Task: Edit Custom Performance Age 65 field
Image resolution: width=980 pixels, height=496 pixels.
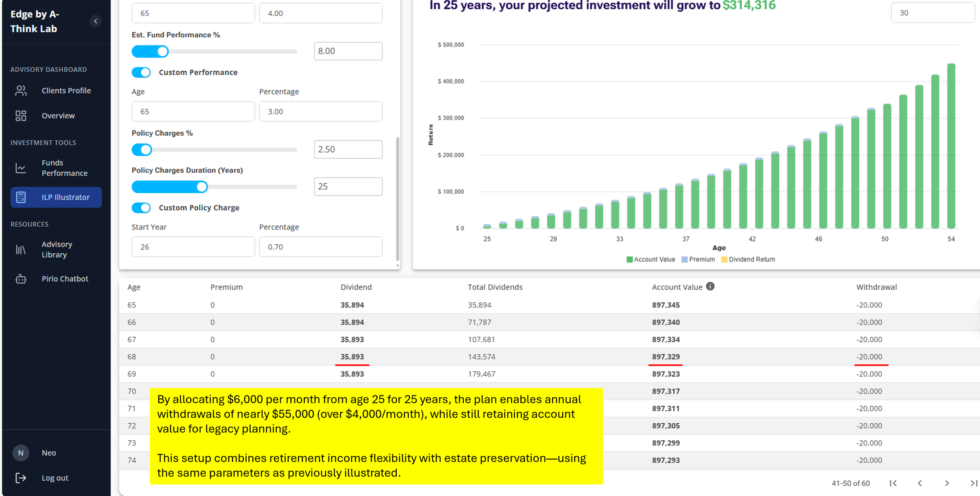Action: 193,111
